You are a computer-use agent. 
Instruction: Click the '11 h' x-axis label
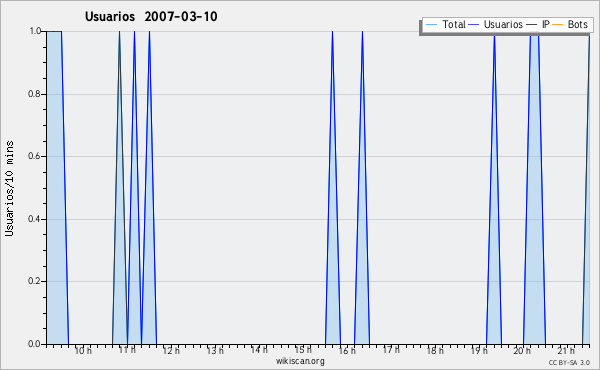click(x=127, y=350)
